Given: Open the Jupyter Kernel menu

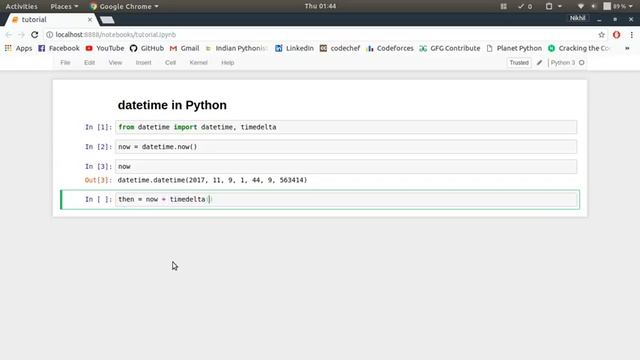Looking at the screenshot, I should pos(198,63).
